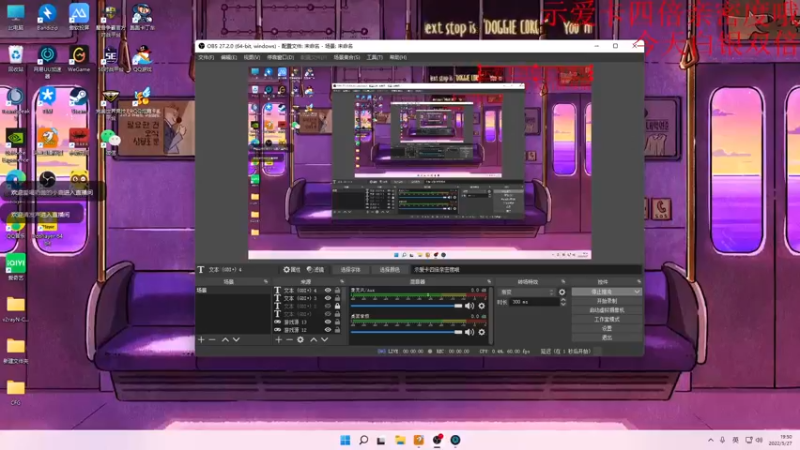This screenshot has height=450, width=800.
Task: Open the 编辑(E) menu in OBS
Action: pyautogui.click(x=229, y=57)
